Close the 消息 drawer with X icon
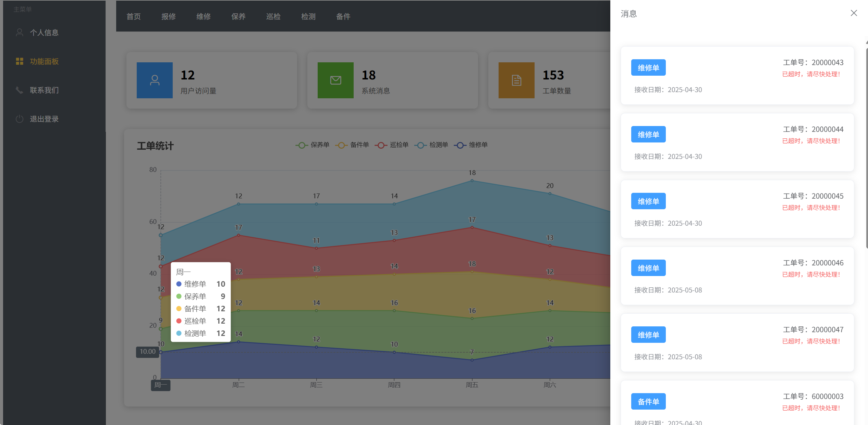Image resolution: width=868 pixels, height=425 pixels. click(x=854, y=13)
